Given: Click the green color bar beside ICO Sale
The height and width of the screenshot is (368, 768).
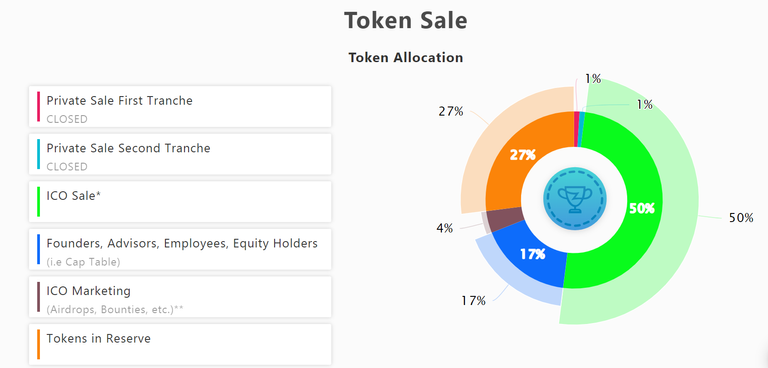Looking at the screenshot, I should point(38,201).
